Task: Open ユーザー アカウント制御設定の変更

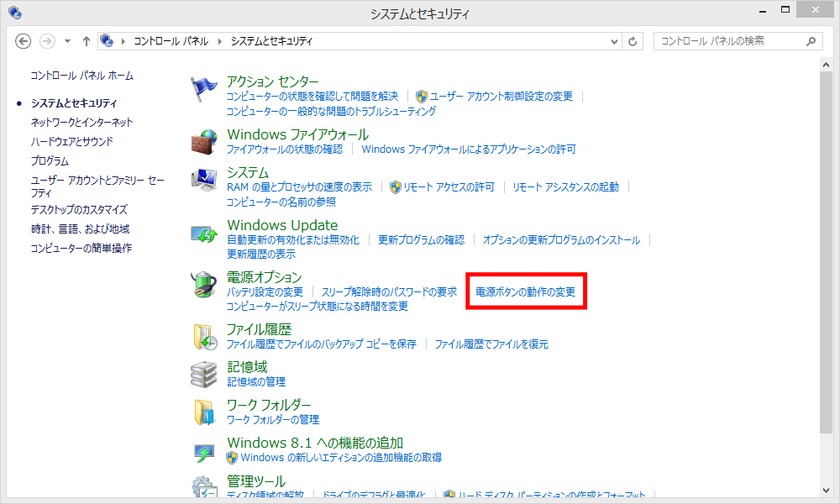Action: (x=501, y=97)
